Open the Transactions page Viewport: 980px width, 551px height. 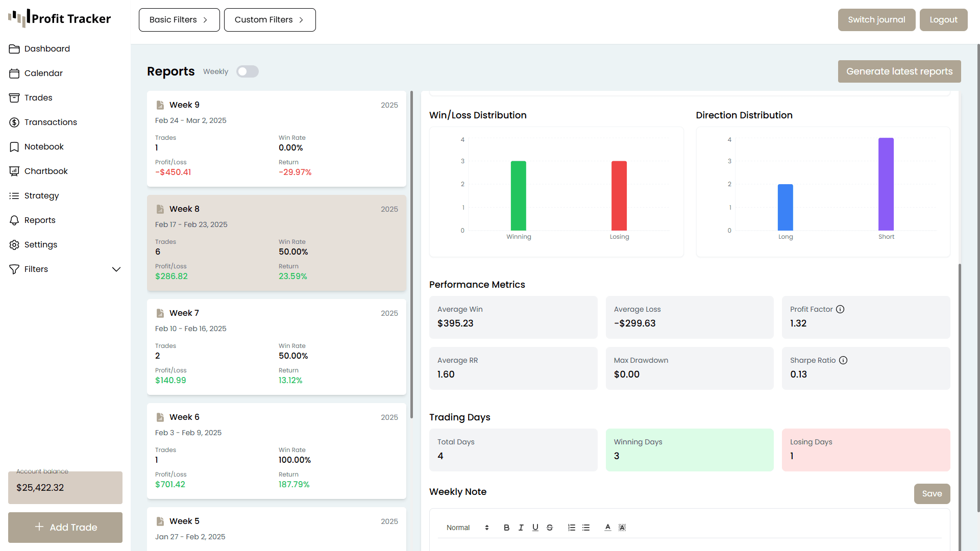pyautogui.click(x=50, y=122)
